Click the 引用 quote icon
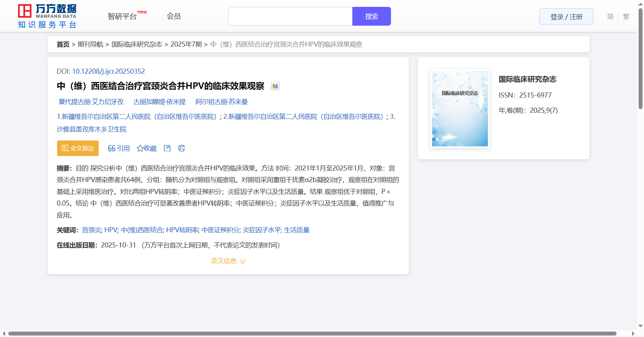The image size is (644, 337). click(112, 148)
